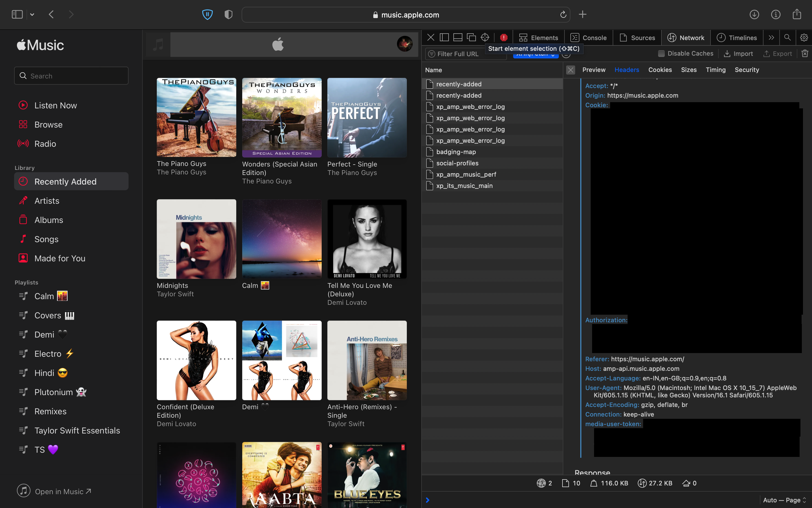Switch to the Sources tab
The height and width of the screenshot is (508, 812).
tap(637, 38)
